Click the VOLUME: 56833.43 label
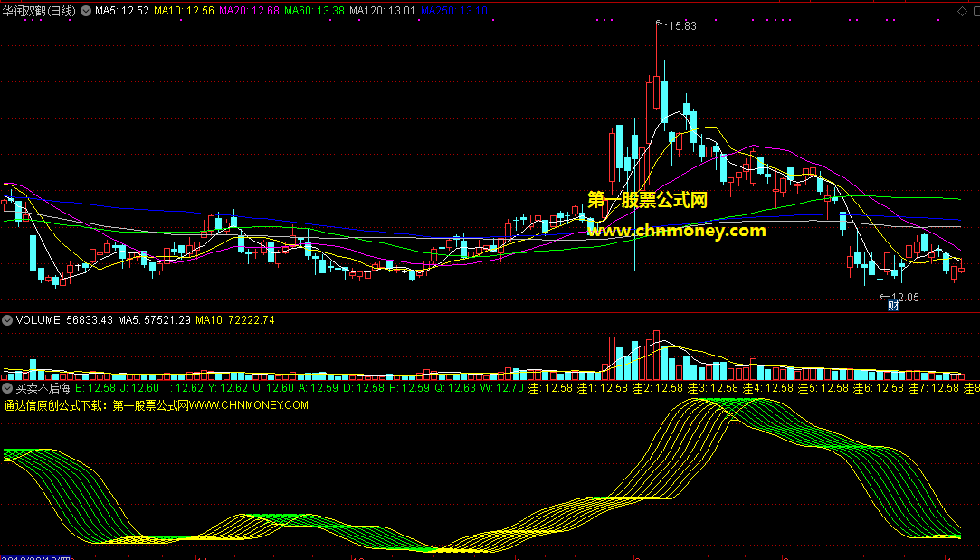The height and width of the screenshot is (560, 980). [64, 320]
